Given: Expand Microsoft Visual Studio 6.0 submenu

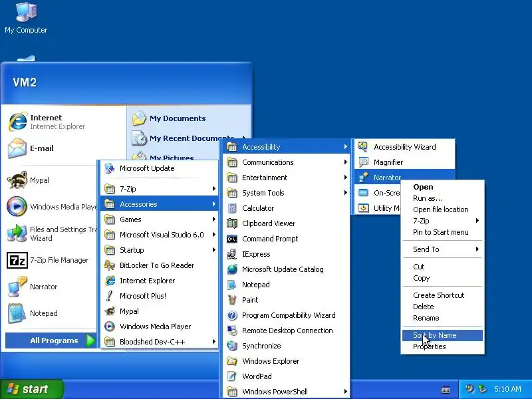Looking at the screenshot, I should click(159, 235).
